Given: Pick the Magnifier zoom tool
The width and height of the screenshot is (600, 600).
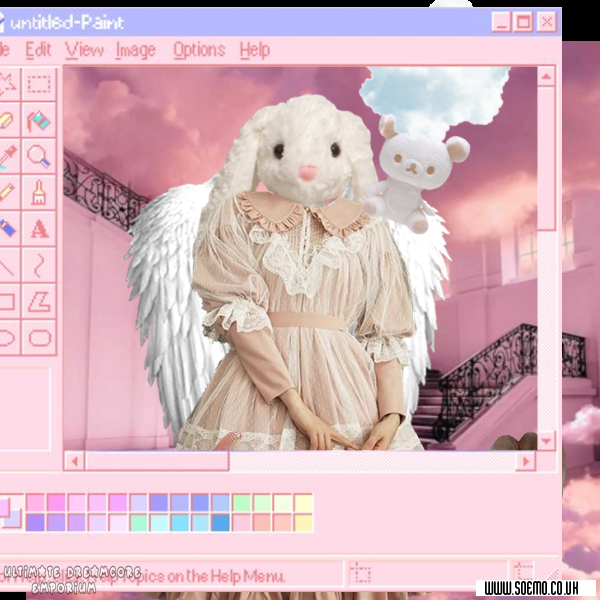Looking at the screenshot, I should coord(39,155).
